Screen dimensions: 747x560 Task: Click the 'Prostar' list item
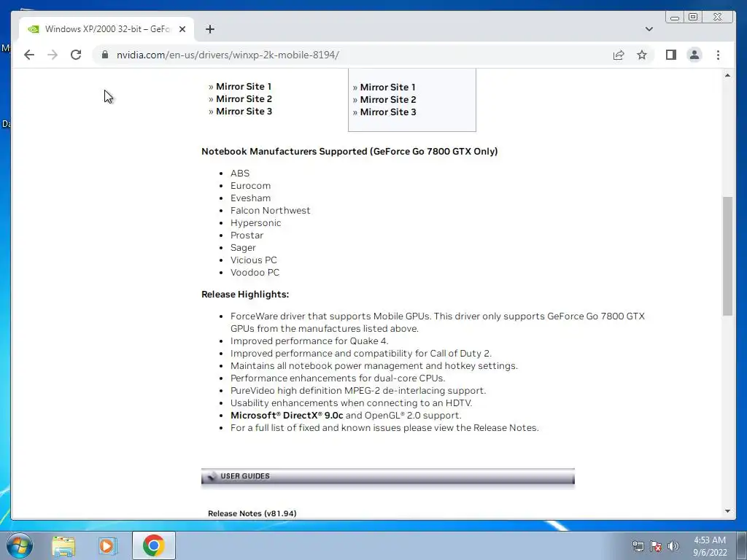(x=247, y=236)
